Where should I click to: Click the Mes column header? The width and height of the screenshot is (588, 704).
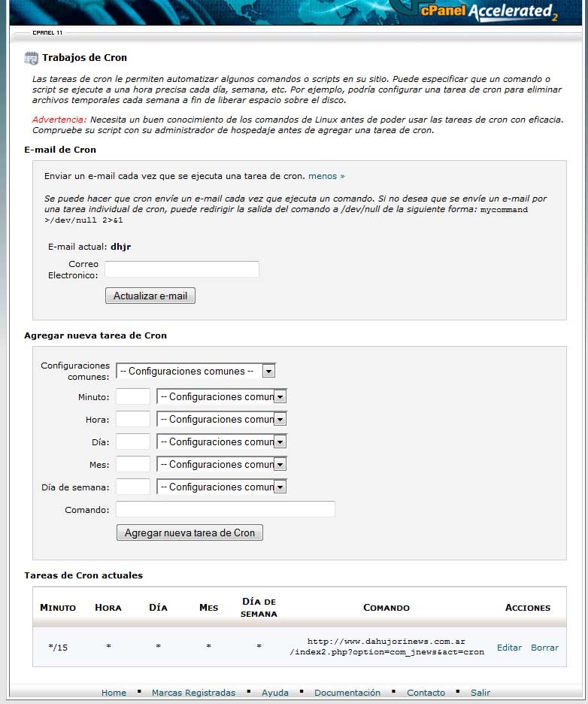click(x=209, y=608)
